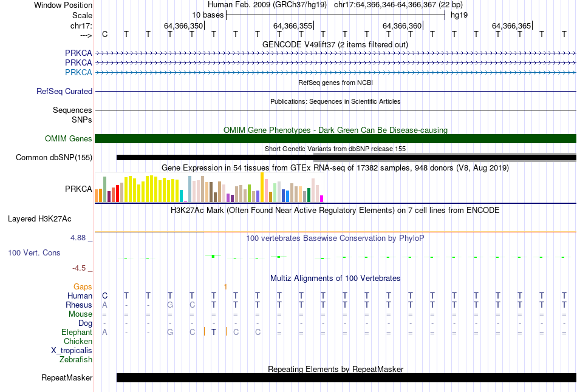Click the SNPs track label

pos(82,120)
